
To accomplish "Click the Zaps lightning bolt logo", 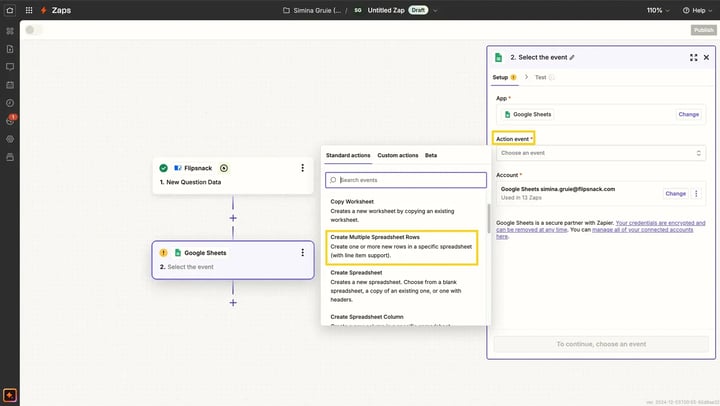I will 44,10.
